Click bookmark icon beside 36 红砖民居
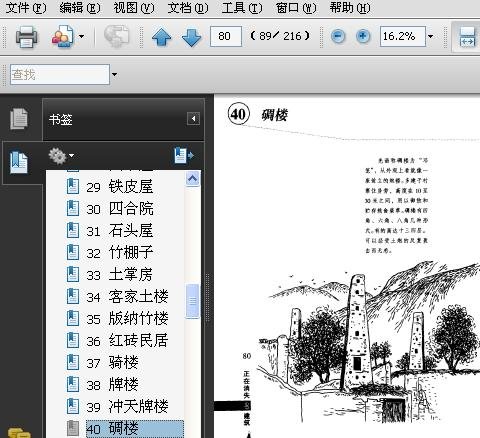This screenshot has width=480, height=438. pyautogui.click(x=73, y=340)
